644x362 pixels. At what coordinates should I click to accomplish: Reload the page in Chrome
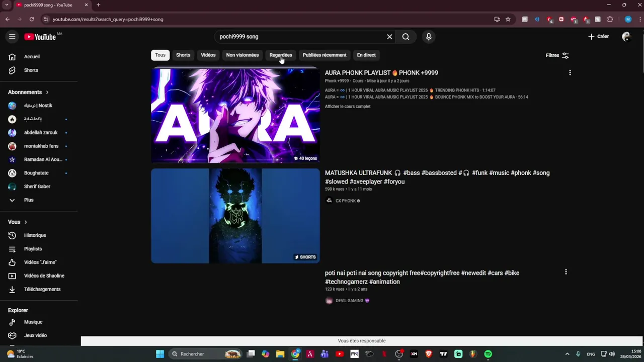[32, 19]
